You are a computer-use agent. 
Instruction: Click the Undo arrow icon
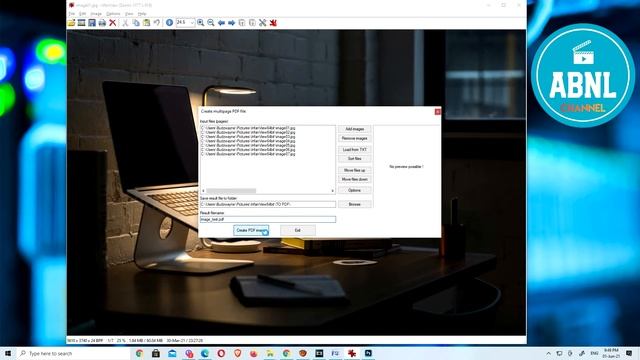tap(157, 23)
